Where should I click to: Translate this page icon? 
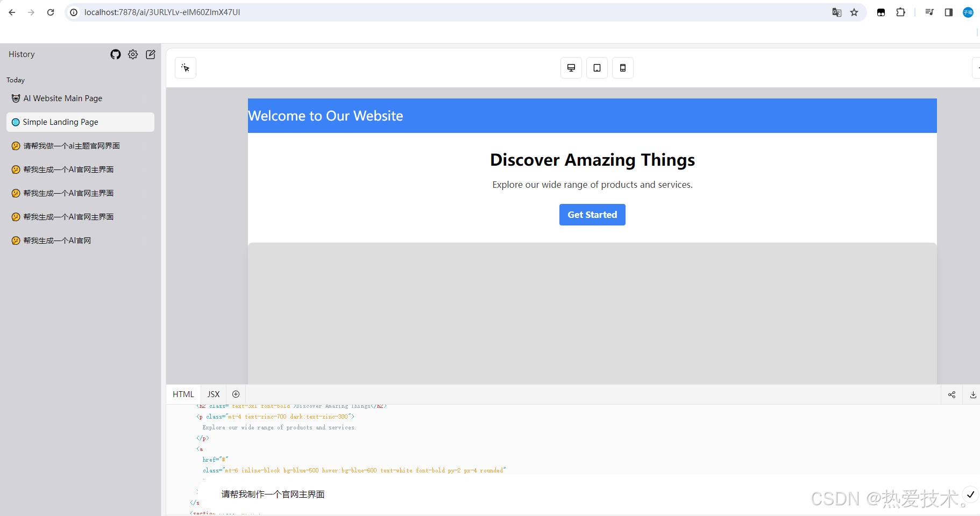pos(836,12)
